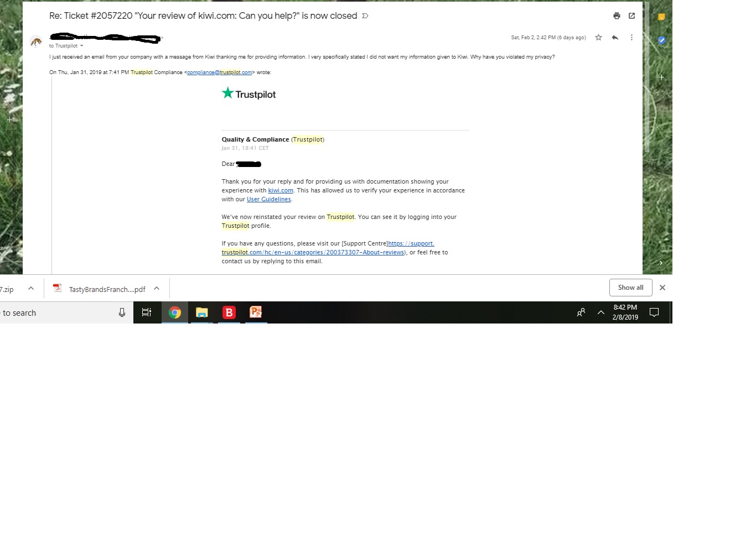Open the kiwi.com link in the email
This screenshot has height=553, width=756.
click(x=281, y=190)
